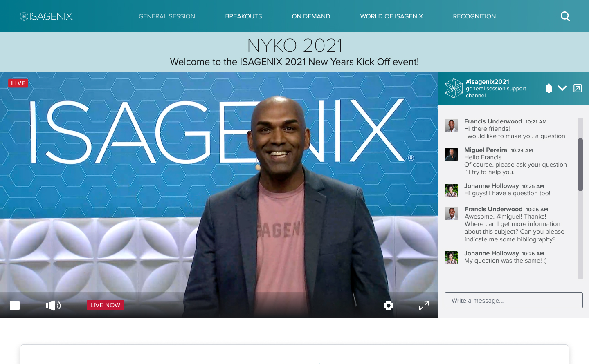Click Johanne Holloway's avatar at 10:25 AM message
Image resolution: width=589 pixels, height=364 pixels.
pos(451,190)
